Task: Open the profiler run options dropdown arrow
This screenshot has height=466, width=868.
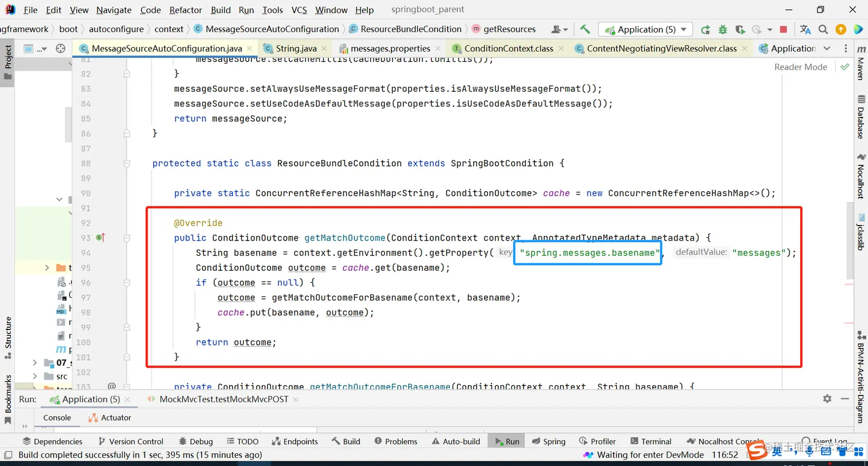Action: [x=769, y=30]
